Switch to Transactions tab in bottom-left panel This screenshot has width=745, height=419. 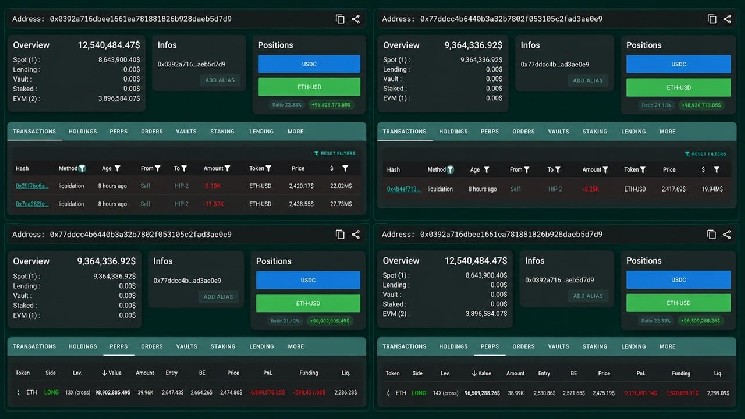point(34,346)
